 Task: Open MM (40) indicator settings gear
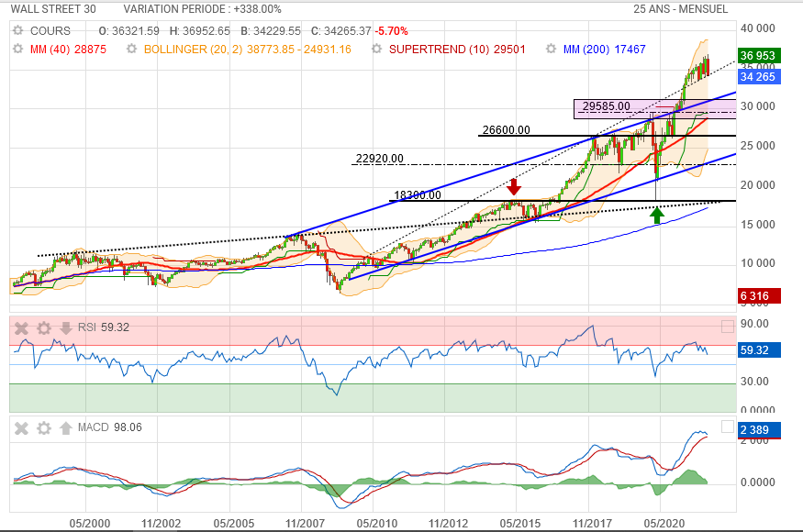(18, 50)
